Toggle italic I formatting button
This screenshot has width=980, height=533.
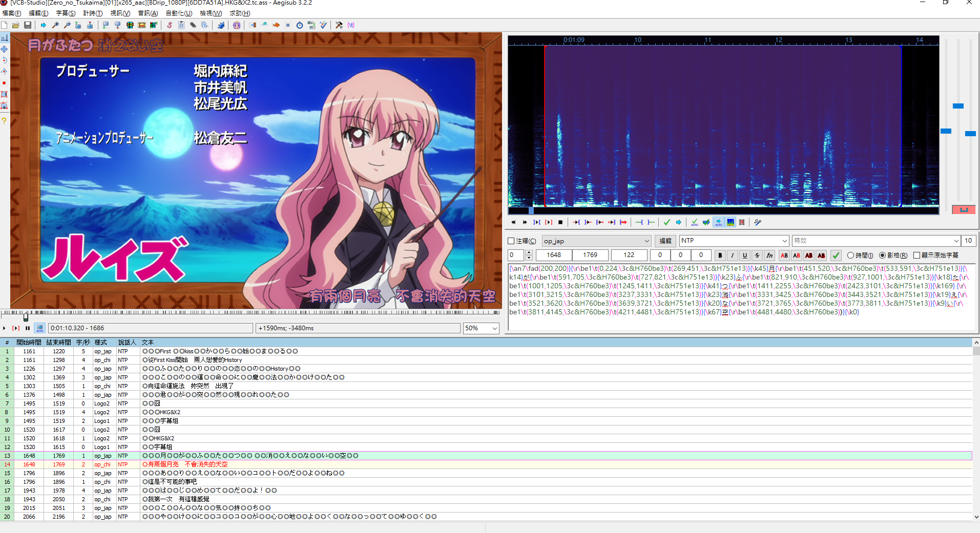(x=733, y=255)
